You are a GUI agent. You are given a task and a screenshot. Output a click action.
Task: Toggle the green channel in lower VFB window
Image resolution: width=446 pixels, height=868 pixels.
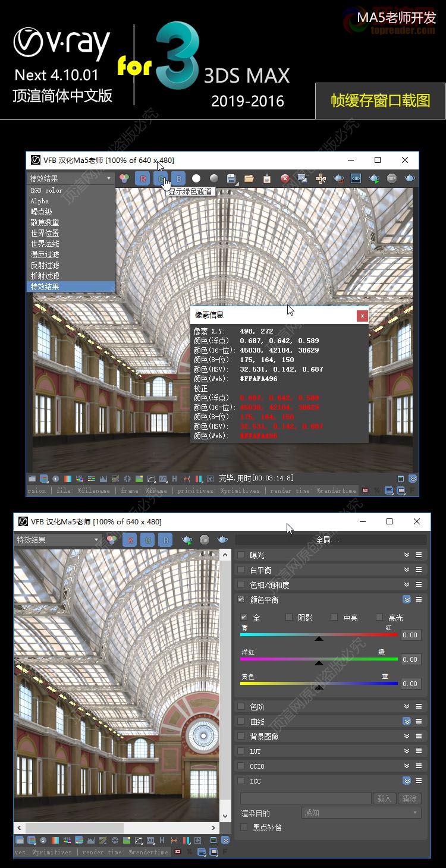148,540
